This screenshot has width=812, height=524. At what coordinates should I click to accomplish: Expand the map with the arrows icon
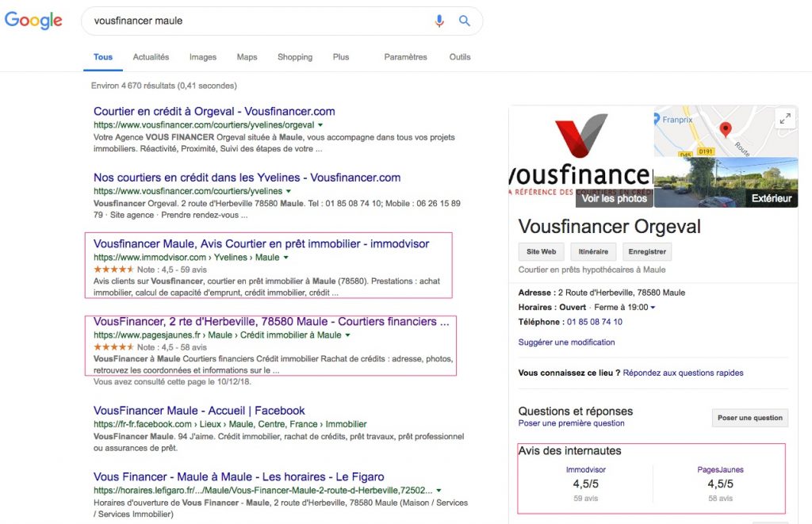click(784, 119)
